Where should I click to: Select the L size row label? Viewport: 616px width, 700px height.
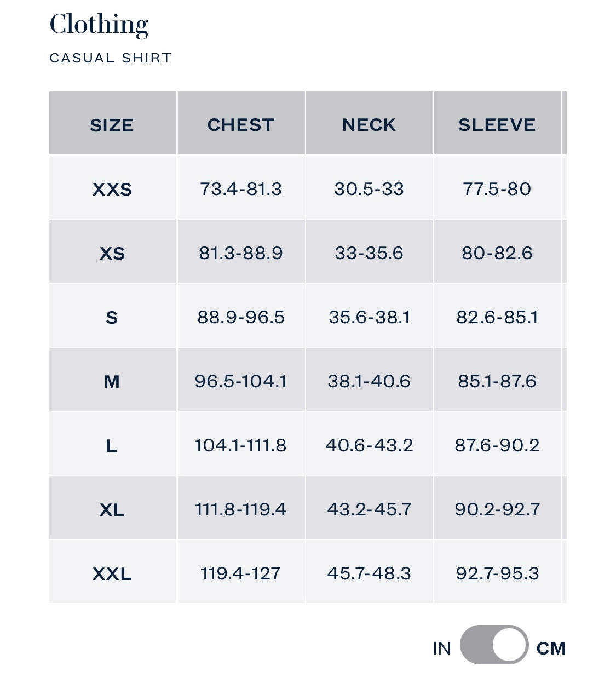(x=112, y=446)
